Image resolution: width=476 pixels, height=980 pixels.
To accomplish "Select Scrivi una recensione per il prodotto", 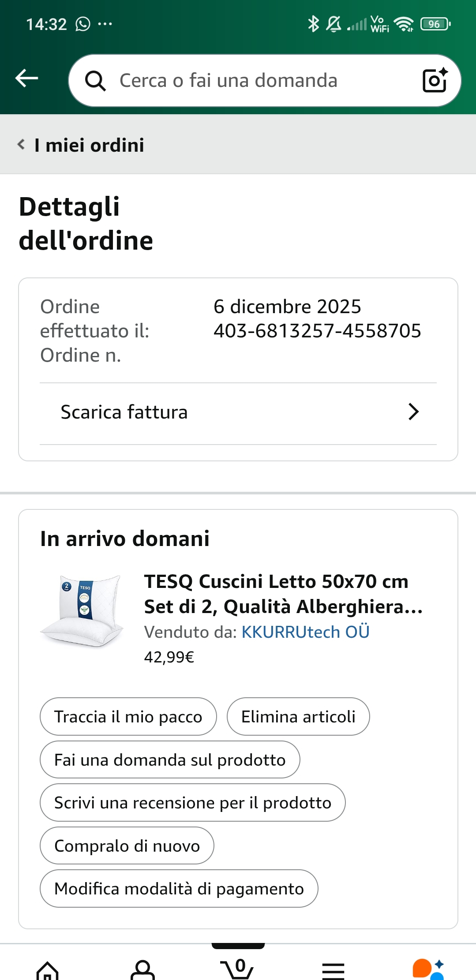I will point(192,803).
